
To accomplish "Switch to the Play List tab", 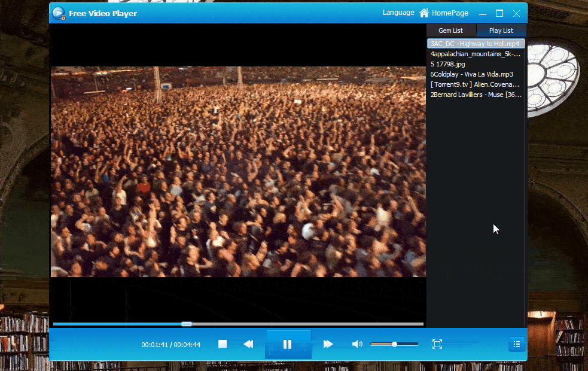I will pos(501,31).
